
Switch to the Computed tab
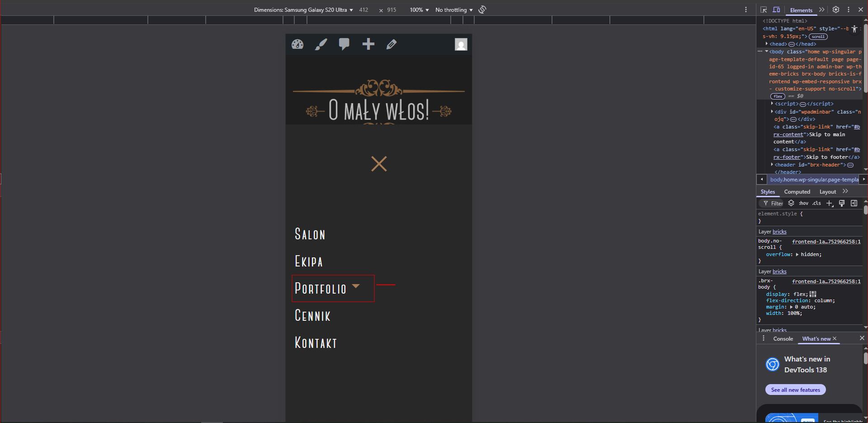point(797,192)
